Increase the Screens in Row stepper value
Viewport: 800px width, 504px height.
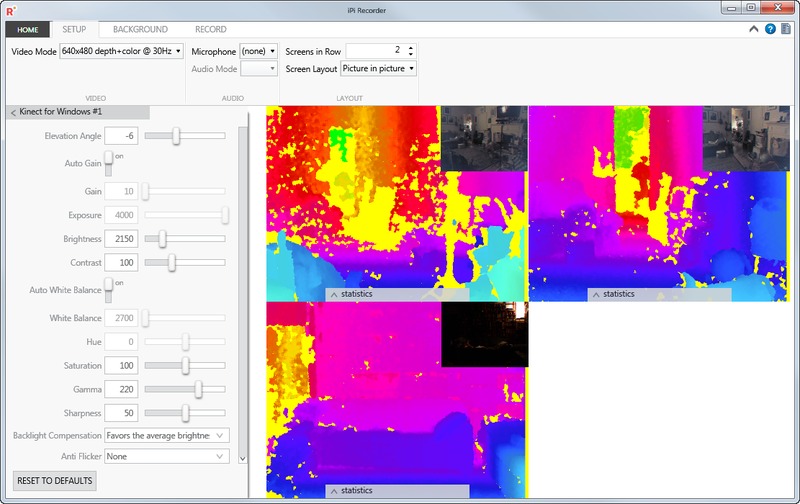tap(411, 47)
